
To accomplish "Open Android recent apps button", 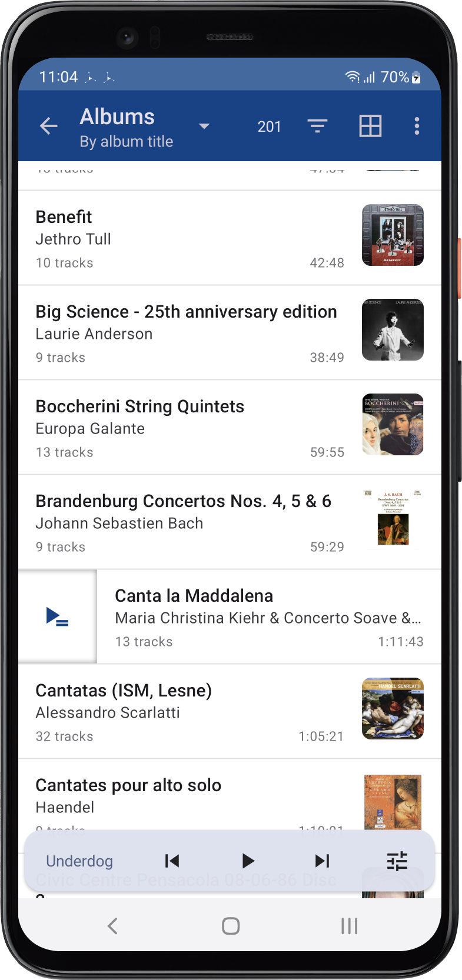I will pos(349,926).
